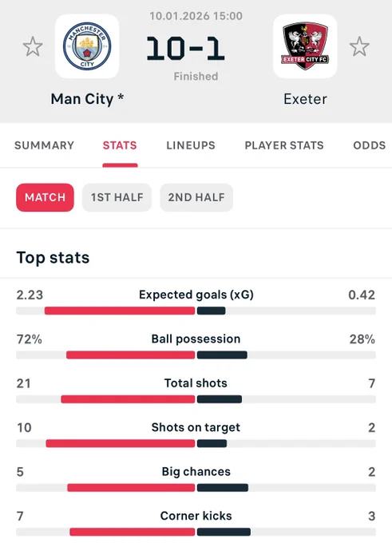Favorite Exeter with the star icon
The width and height of the screenshot is (392, 543).
pos(359,46)
